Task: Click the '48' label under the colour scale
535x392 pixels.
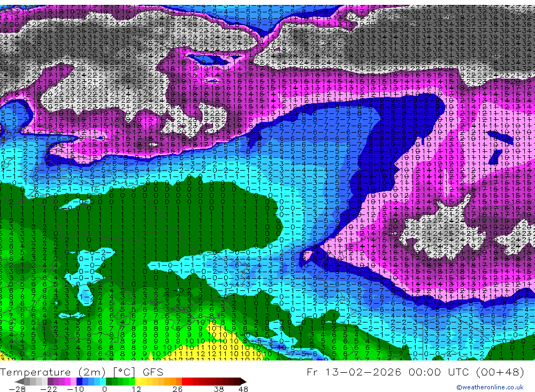Action: (243, 389)
